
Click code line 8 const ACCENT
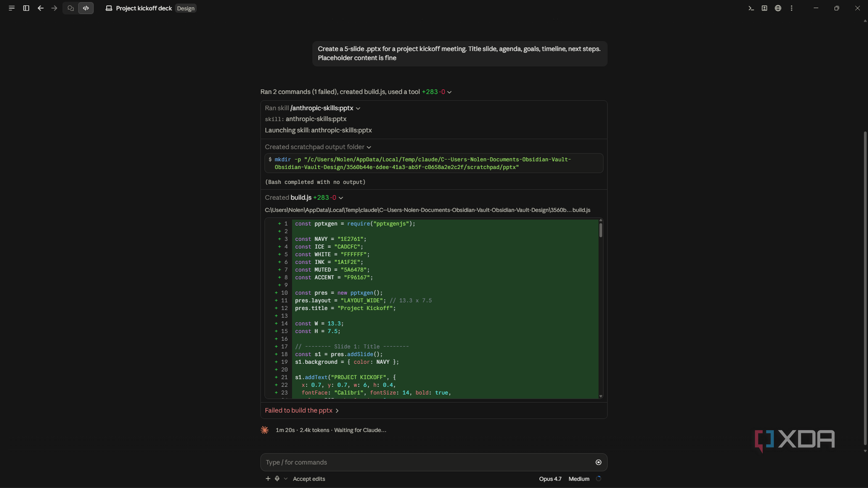pos(334,278)
